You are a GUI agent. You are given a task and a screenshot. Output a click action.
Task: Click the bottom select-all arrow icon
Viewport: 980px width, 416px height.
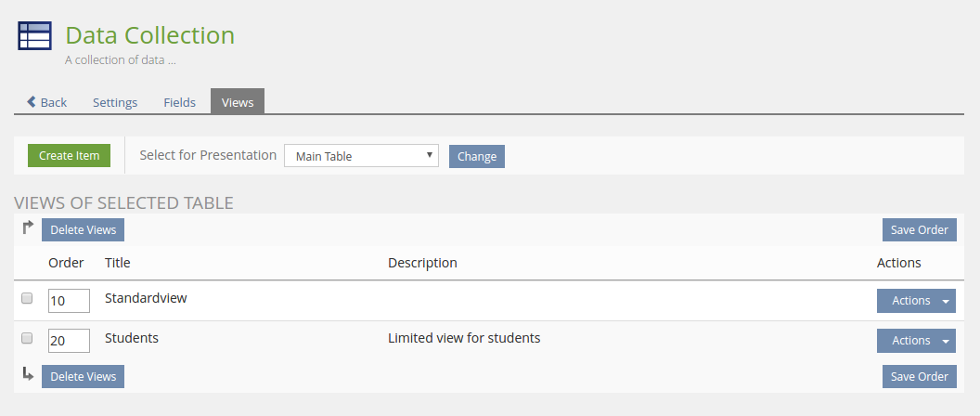click(28, 375)
